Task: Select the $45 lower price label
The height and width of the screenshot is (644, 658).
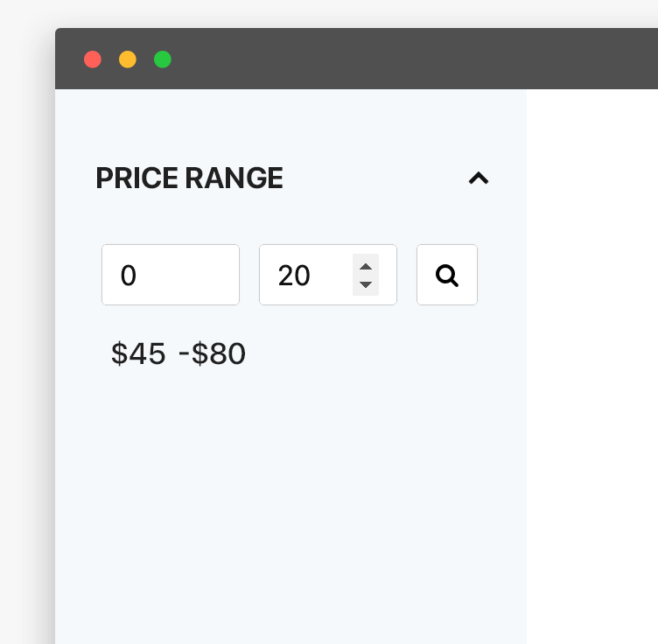Action: (x=138, y=353)
